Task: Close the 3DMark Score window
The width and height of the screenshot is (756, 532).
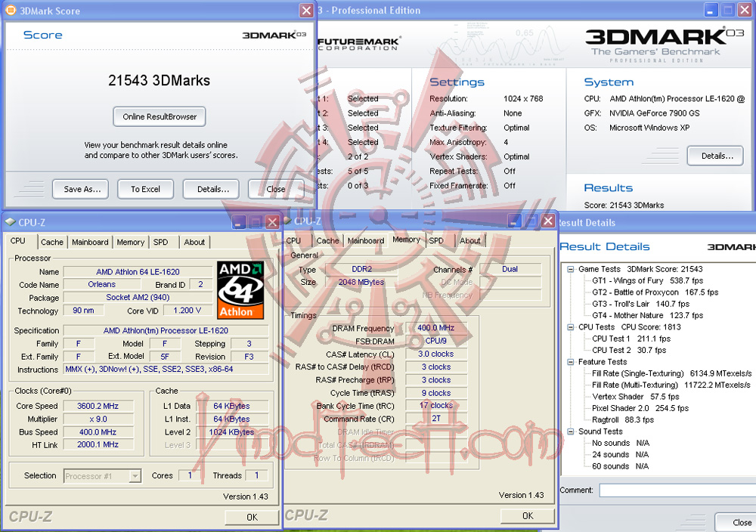Action: (306, 10)
